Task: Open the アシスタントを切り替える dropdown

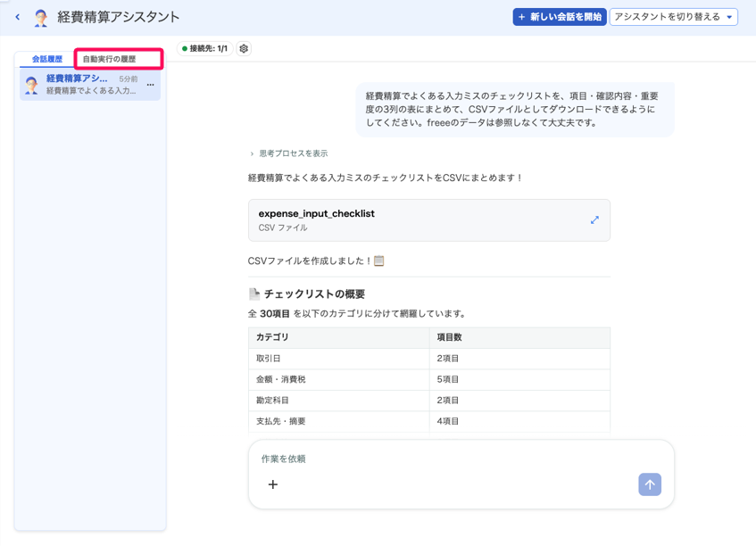Action: [674, 17]
